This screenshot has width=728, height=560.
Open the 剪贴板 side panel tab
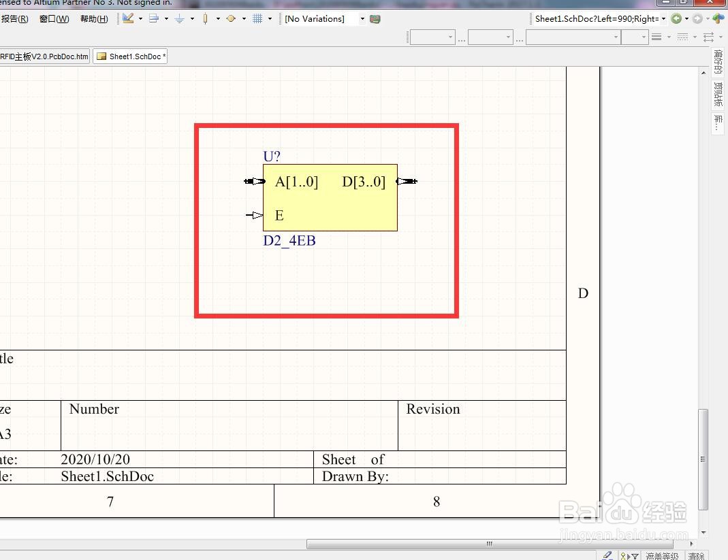(718, 95)
